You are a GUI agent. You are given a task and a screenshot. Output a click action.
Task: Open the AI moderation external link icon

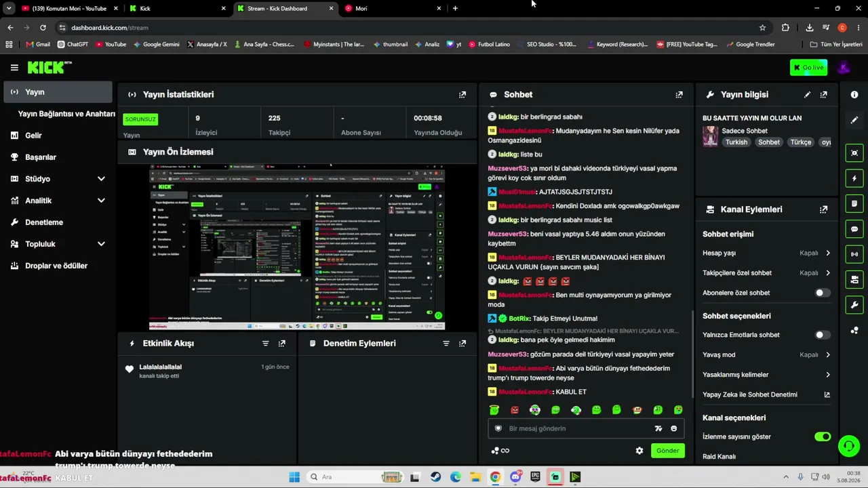coord(827,394)
